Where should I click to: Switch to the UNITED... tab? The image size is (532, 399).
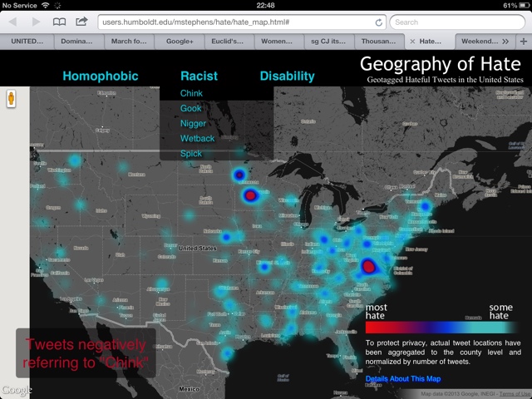point(27,42)
